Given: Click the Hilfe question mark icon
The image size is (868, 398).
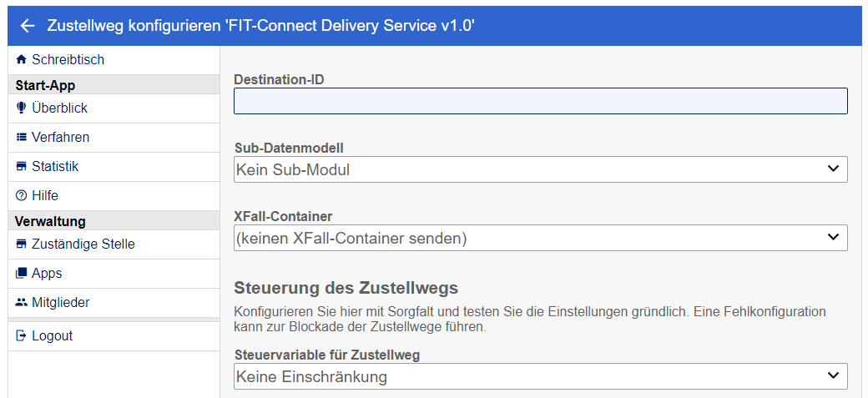Looking at the screenshot, I should pyautogui.click(x=22, y=196).
